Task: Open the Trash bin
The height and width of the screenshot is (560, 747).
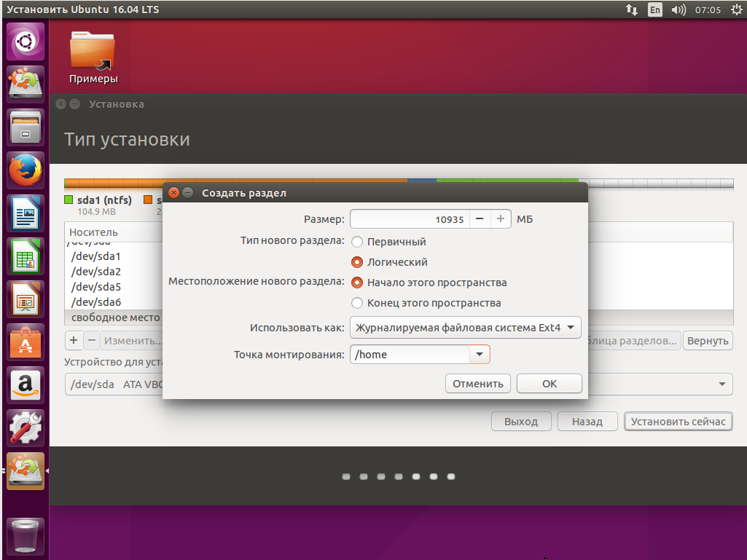Action: click(x=26, y=536)
